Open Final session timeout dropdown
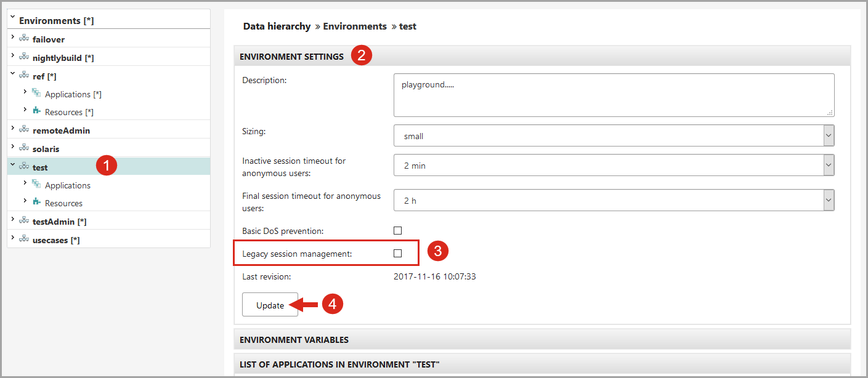The image size is (868, 378). (x=614, y=200)
